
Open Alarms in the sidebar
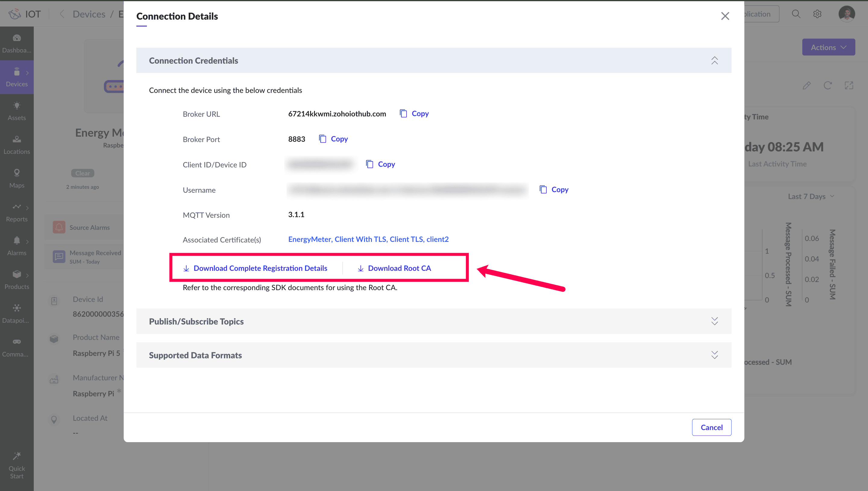point(17,246)
